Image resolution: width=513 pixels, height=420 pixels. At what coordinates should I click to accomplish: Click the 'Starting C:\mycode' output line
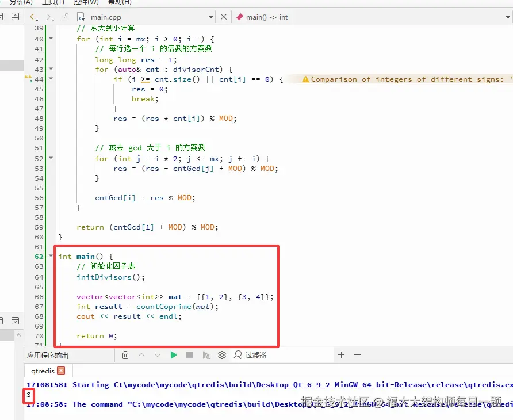[x=270, y=385]
